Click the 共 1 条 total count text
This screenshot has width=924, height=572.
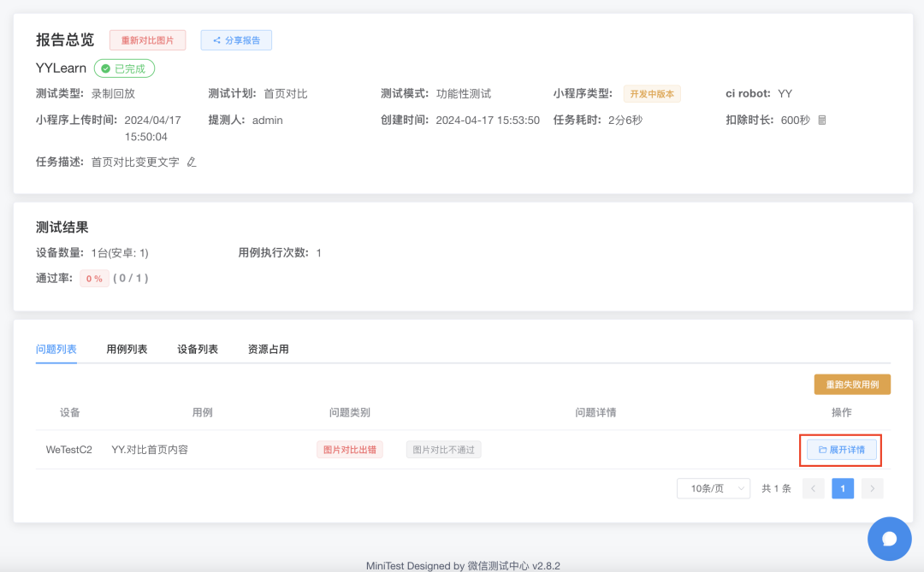coord(776,488)
